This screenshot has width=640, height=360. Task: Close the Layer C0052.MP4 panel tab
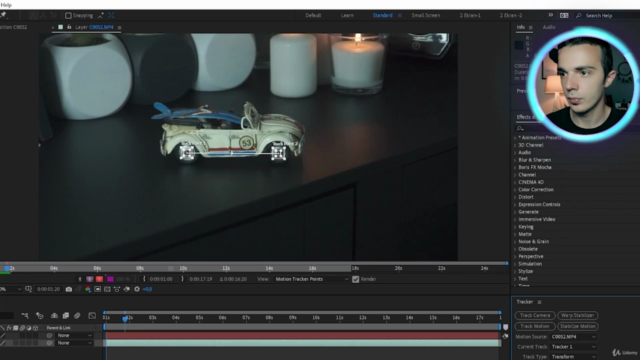pos(53,27)
